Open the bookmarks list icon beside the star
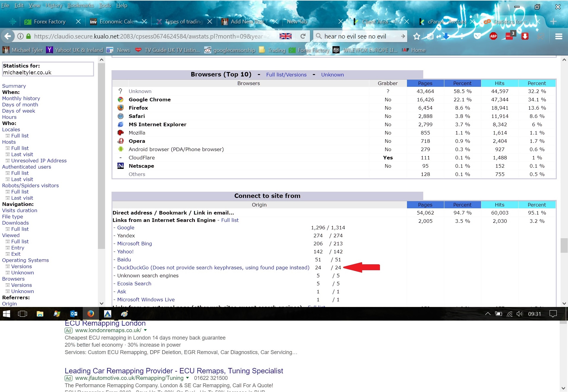Screen dimensions: 568x392 430,36
